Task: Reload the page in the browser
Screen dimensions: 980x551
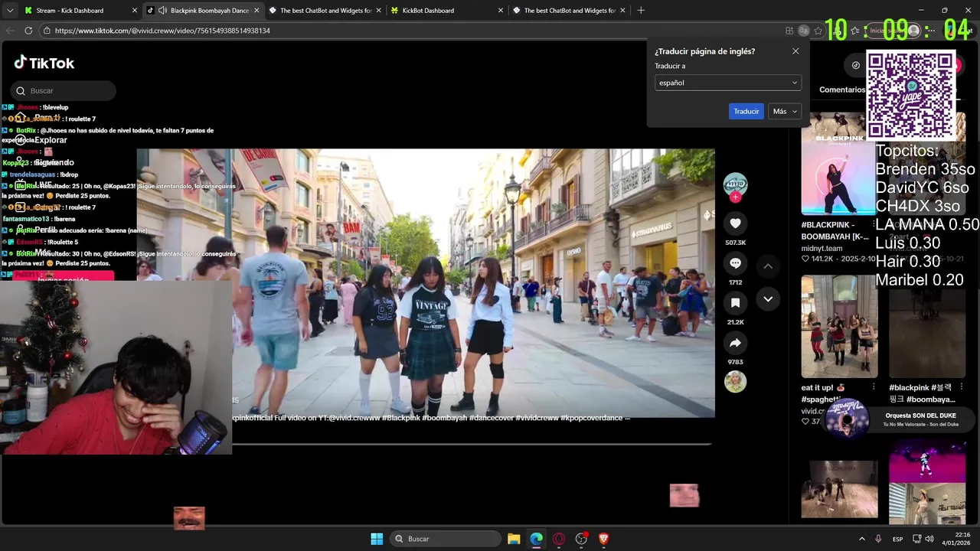Action: (28, 31)
